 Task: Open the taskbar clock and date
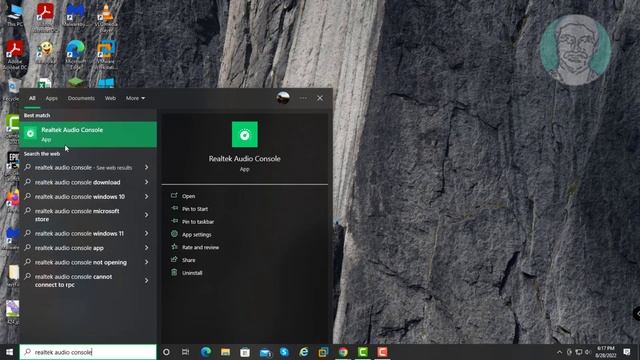pyautogui.click(x=606, y=352)
